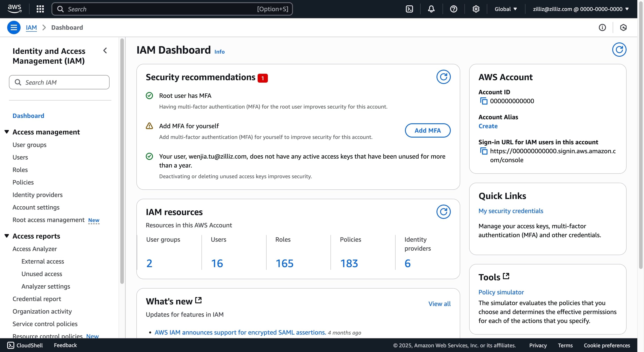Focus the top Search bar

click(172, 9)
